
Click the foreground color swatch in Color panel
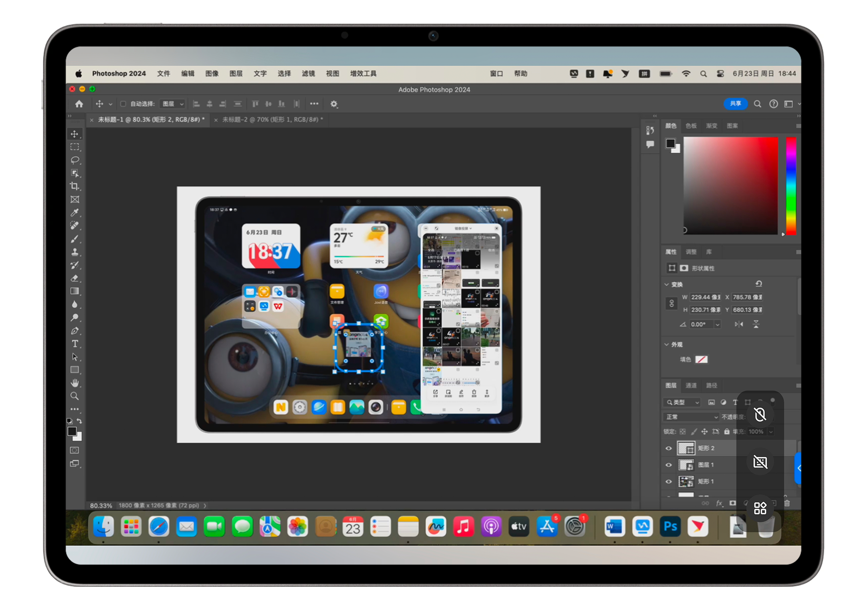(x=670, y=143)
